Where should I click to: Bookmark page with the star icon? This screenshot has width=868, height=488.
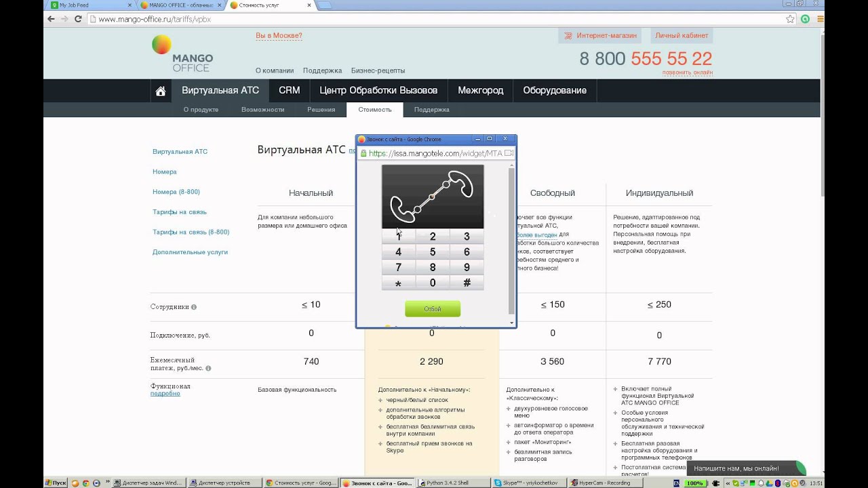click(x=791, y=19)
